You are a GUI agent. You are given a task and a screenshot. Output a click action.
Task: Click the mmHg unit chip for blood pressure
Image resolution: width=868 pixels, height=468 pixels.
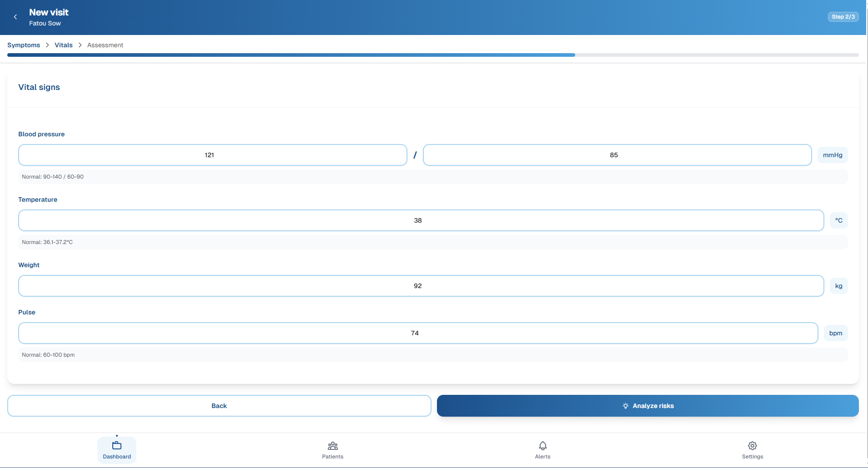832,154
